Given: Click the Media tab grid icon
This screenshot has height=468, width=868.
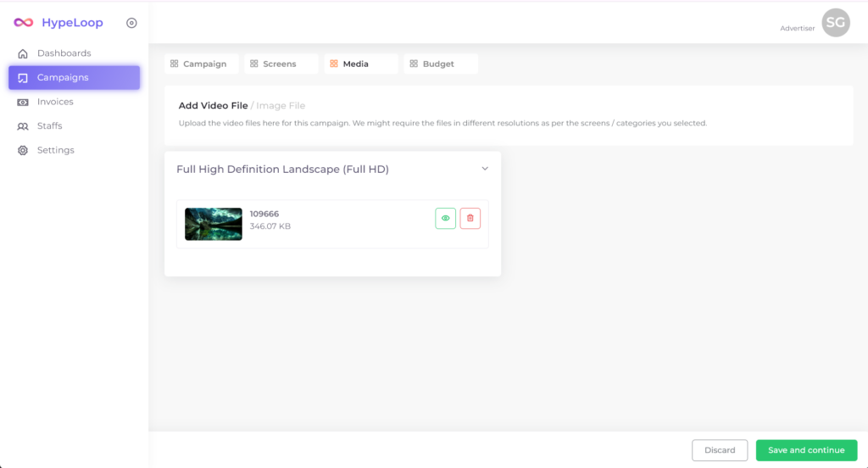Looking at the screenshot, I should [334, 64].
